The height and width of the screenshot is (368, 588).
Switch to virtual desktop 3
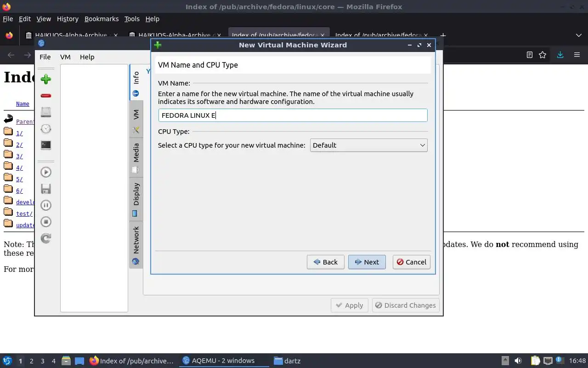point(43,361)
